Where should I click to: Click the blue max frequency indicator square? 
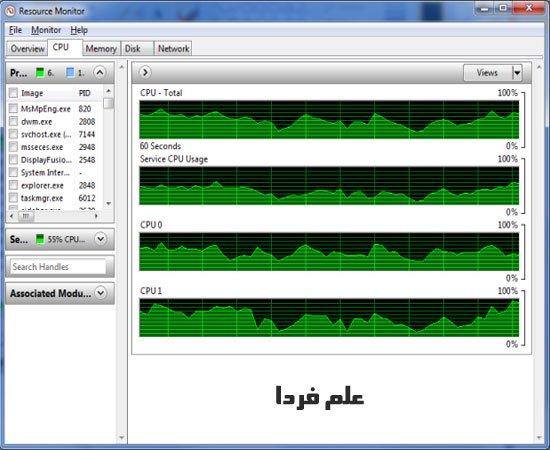point(70,73)
